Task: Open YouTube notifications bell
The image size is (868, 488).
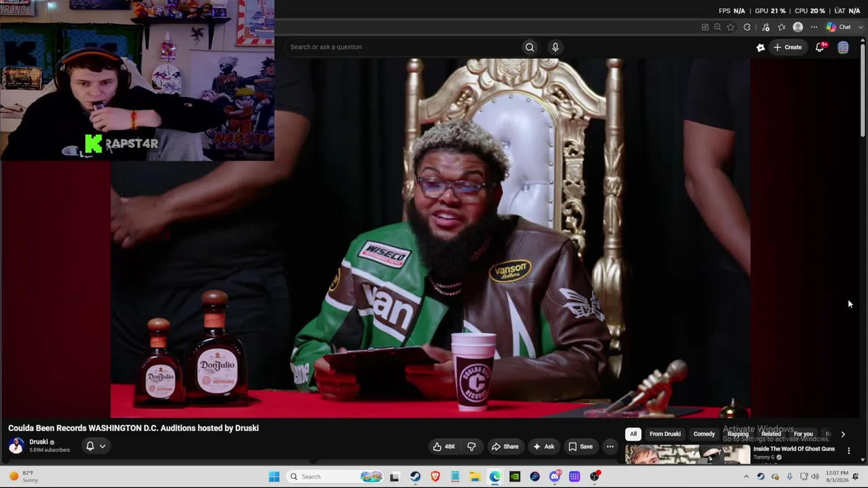Action: click(820, 47)
